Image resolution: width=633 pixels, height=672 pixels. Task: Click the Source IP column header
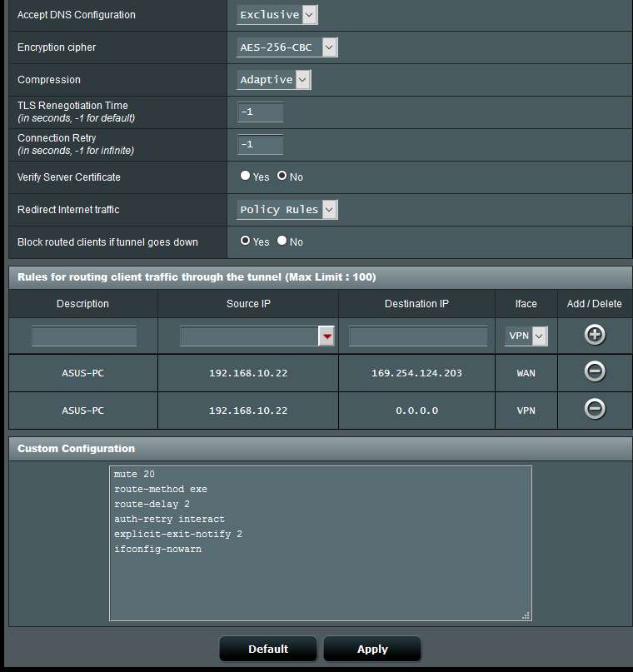[248, 304]
